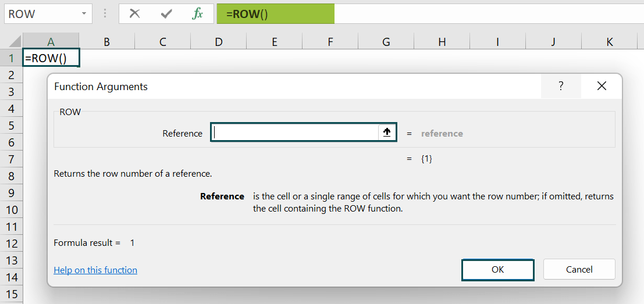
Task: Select row 10 header
Action: (x=12, y=210)
